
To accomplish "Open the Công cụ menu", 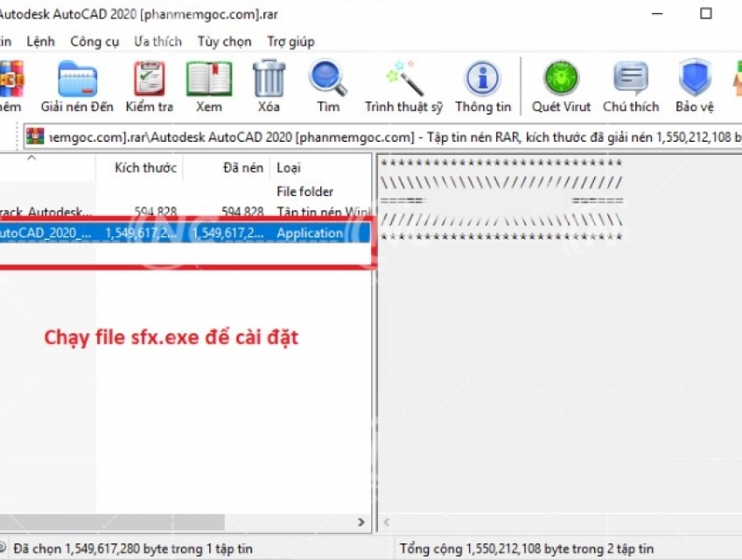I will (94, 41).
